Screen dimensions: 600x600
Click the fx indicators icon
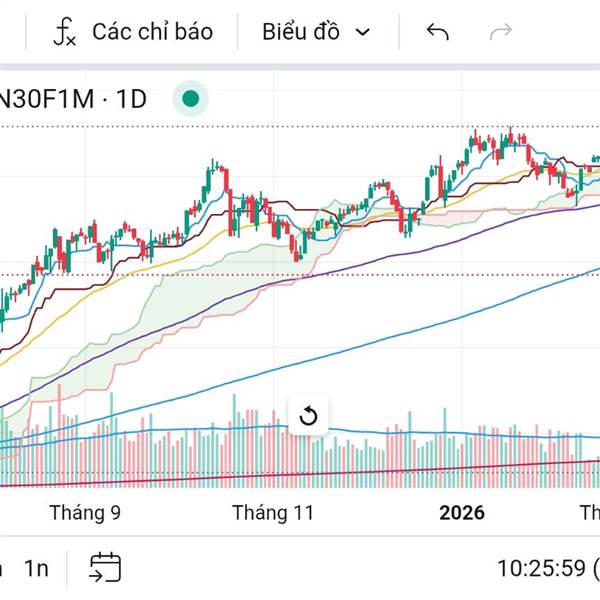pos(65,33)
